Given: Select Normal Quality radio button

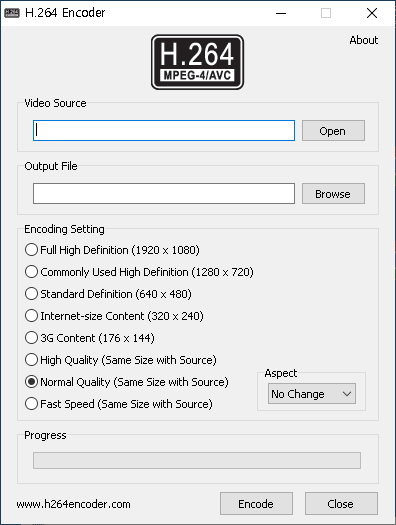Looking at the screenshot, I should point(31,382).
